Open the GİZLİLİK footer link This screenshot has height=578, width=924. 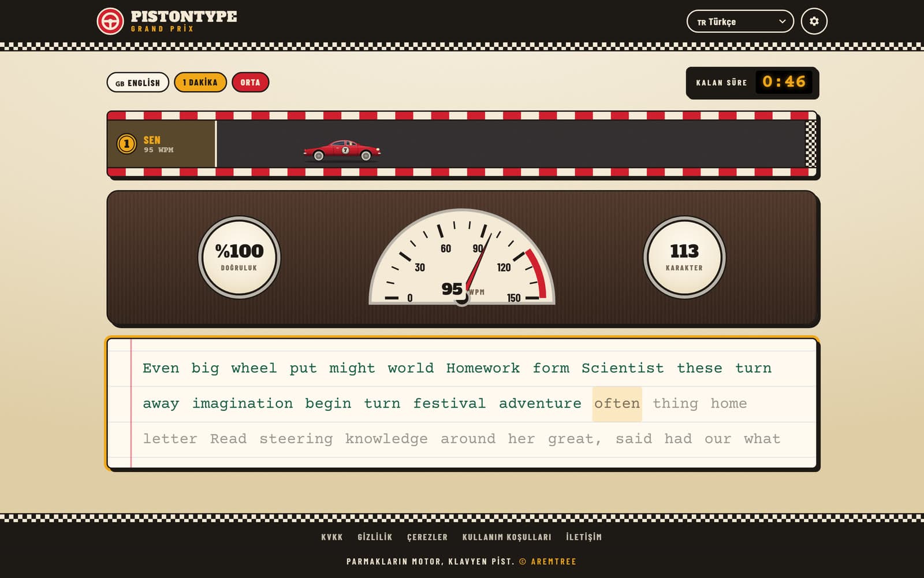375,537
